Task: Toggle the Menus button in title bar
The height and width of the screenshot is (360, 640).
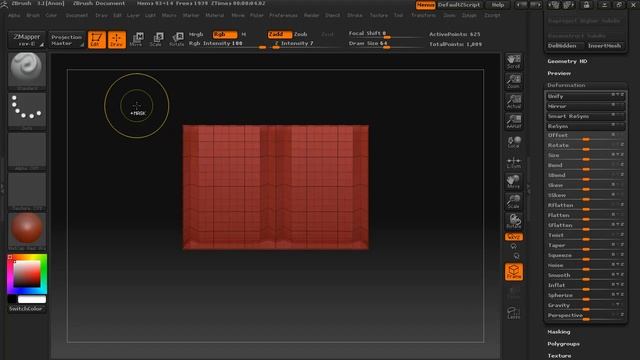Action: (x=425, y=5)
